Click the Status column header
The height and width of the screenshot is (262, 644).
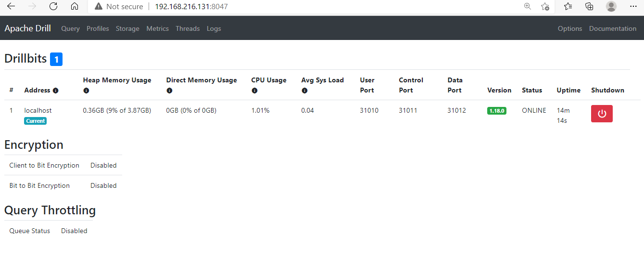coord(532,90)
